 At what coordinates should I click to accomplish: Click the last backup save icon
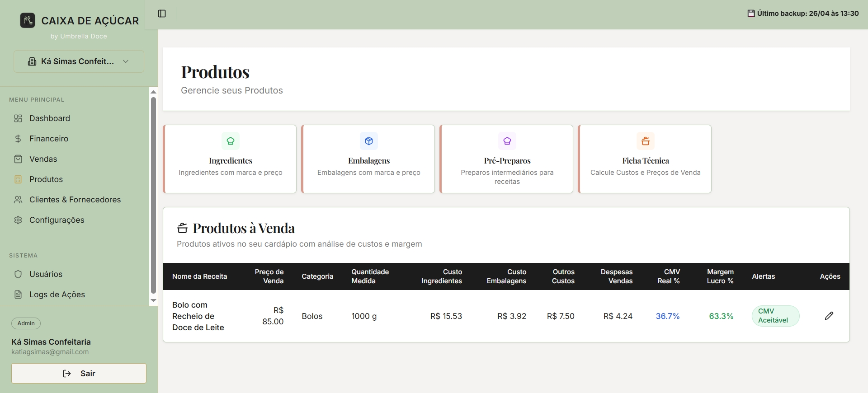coord(751,14)
